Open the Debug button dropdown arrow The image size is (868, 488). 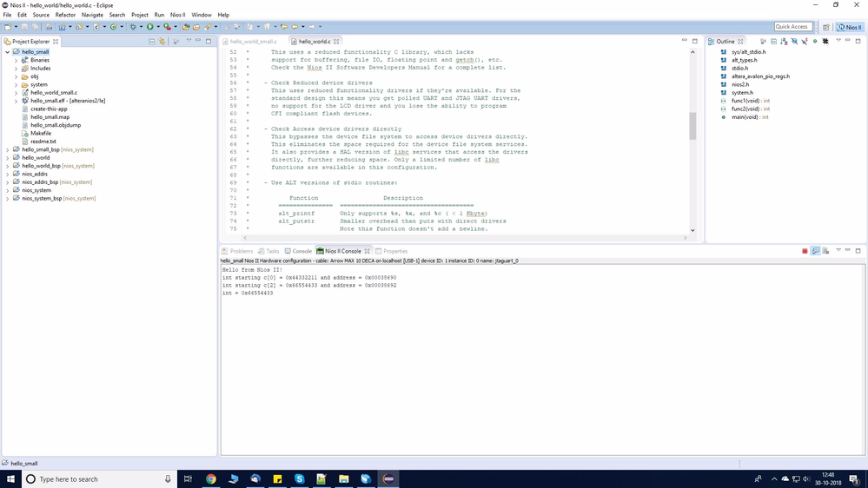point(141,27)
